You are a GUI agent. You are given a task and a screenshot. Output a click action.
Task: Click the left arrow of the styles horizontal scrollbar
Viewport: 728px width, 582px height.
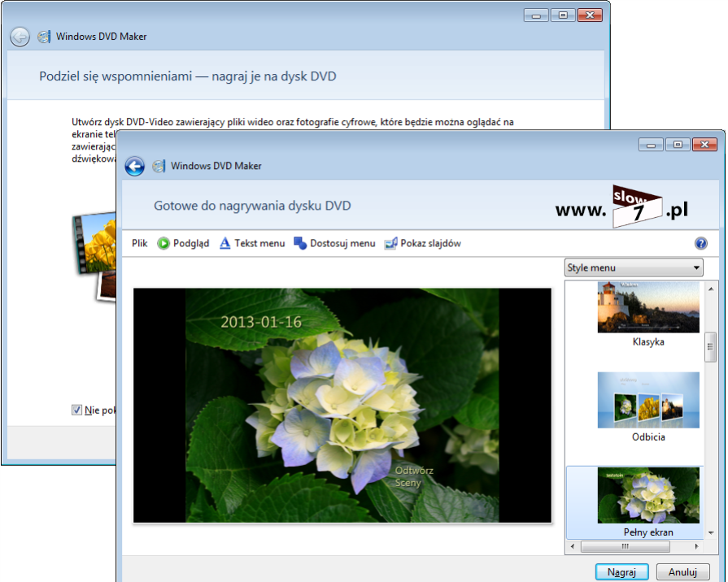pyautogui.click(x=573, y=547)
